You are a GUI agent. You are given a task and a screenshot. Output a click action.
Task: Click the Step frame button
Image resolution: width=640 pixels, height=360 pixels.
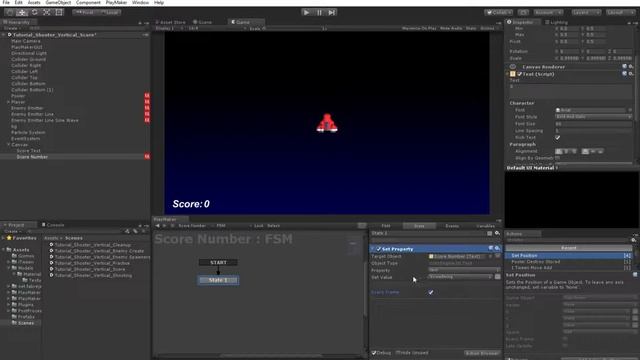(x=332, y=12)
